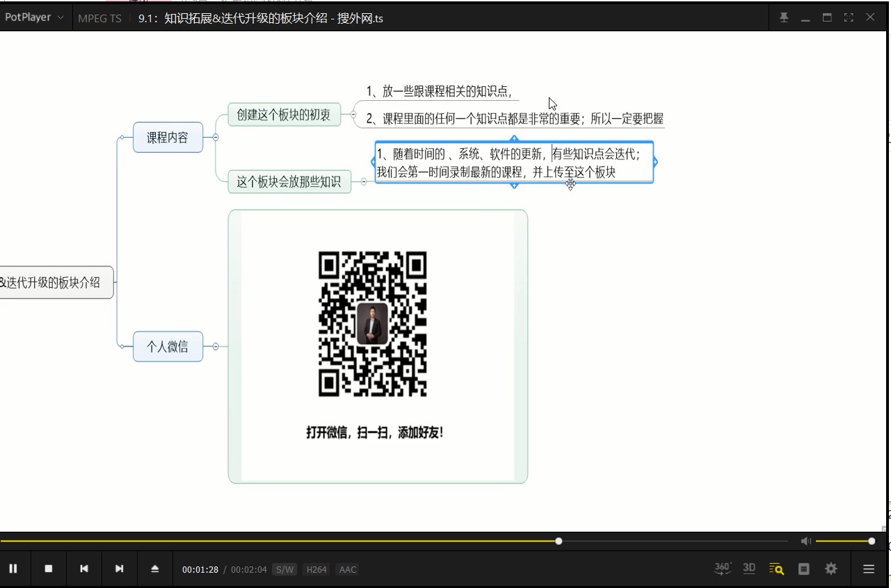Click the elapsed time 00:01:28
The height and width of the screenshot is (588, 891).
[200, 569]
